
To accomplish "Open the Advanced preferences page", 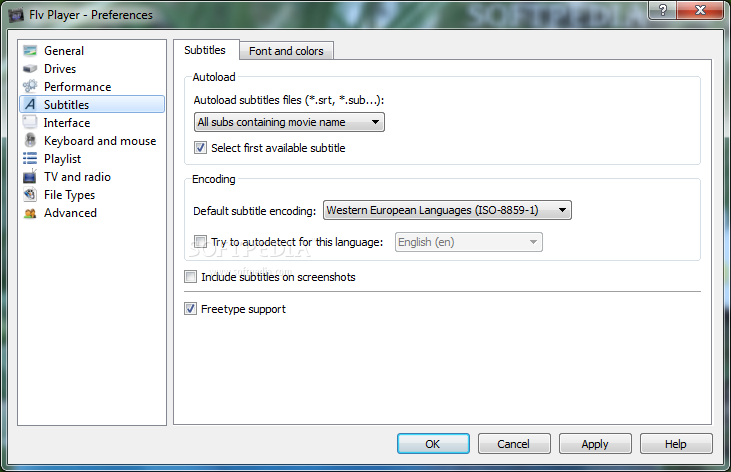I will [70, 213].
